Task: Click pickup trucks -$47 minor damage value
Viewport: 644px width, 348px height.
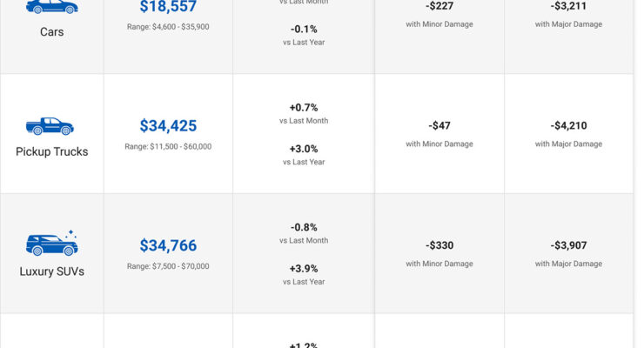Action: click(439, 125)
